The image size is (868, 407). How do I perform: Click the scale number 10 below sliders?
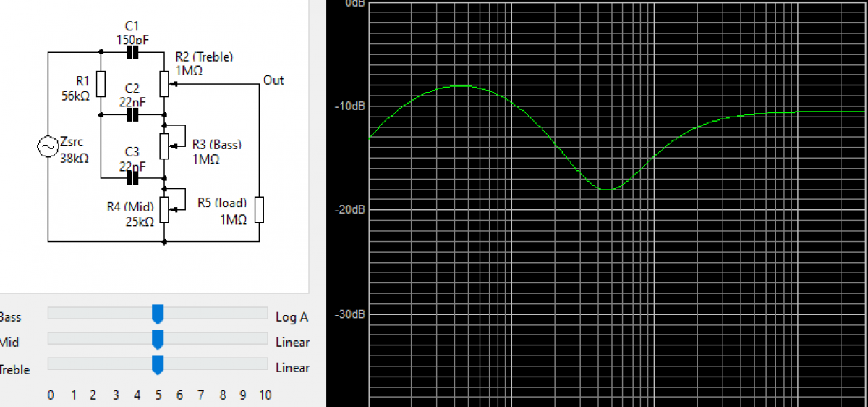click(265, 395)
